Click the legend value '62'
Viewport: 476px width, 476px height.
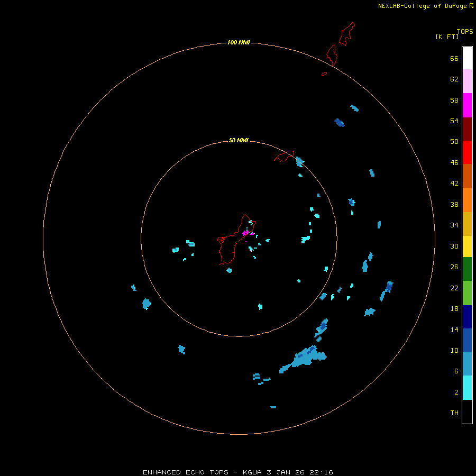tap(454, 79)
